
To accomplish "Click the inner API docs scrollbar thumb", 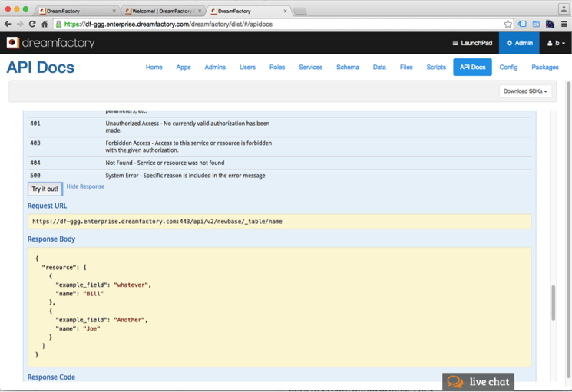I will (553, 303).
